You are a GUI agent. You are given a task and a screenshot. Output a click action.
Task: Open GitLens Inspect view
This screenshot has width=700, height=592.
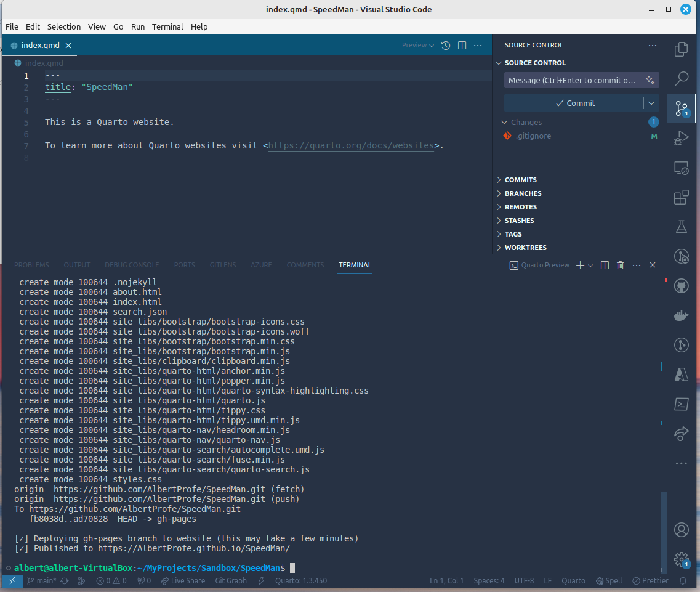[682, 256]
